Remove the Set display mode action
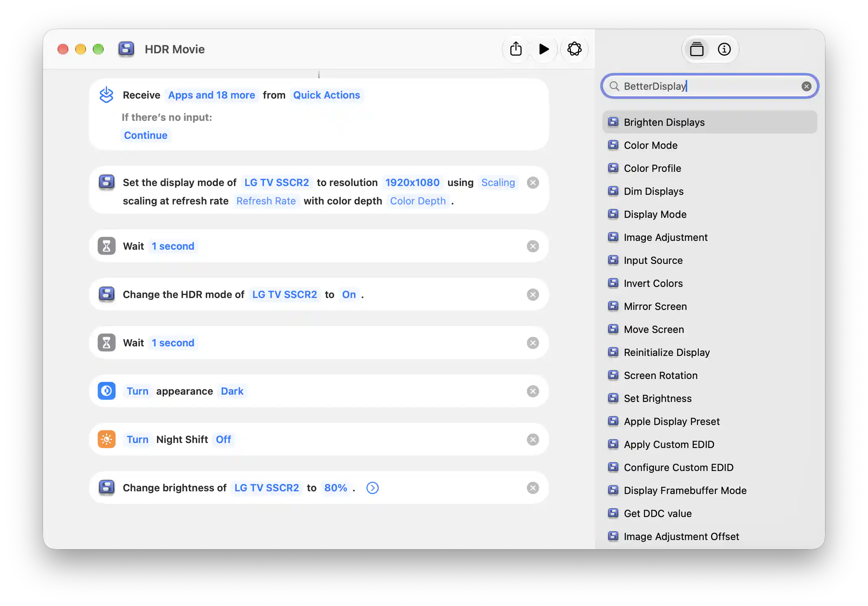868x606 pixels. 533,183
